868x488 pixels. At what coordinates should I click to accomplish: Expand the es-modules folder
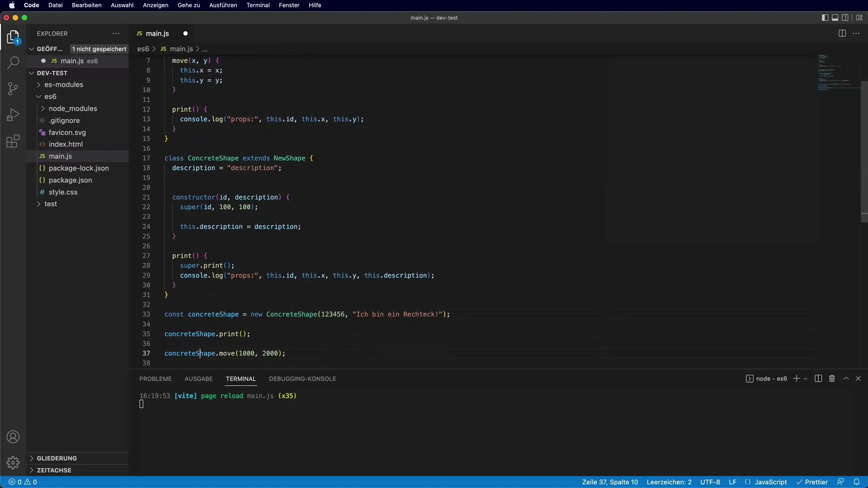pyautogui.click(x=77, y=84)
